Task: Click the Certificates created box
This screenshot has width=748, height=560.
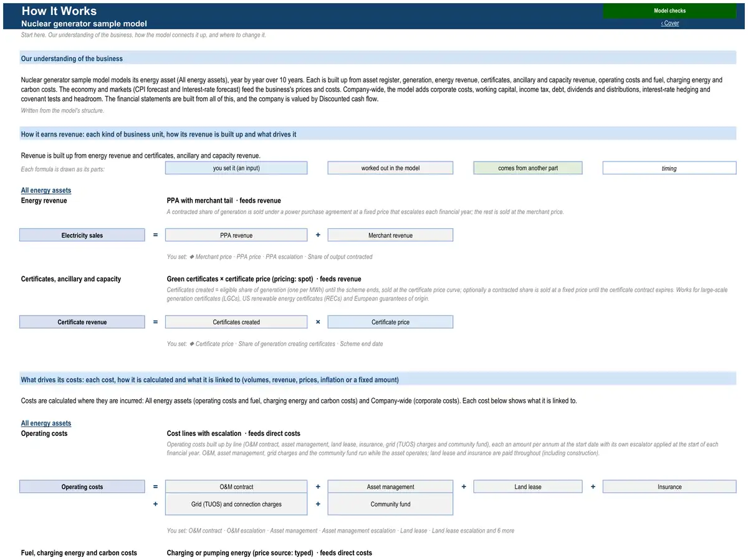Action: pyautogui.click(x=236, y=322)
